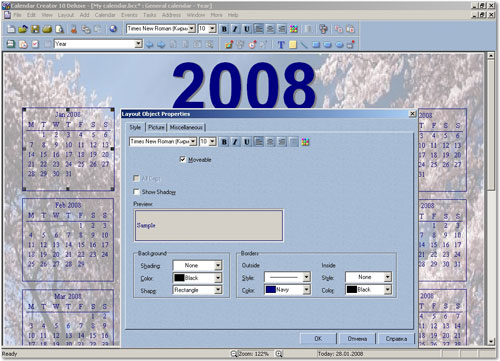Open font size dropdown in properties dialog
The height and width of the screenshot is (361, 500).
[213, 142]
